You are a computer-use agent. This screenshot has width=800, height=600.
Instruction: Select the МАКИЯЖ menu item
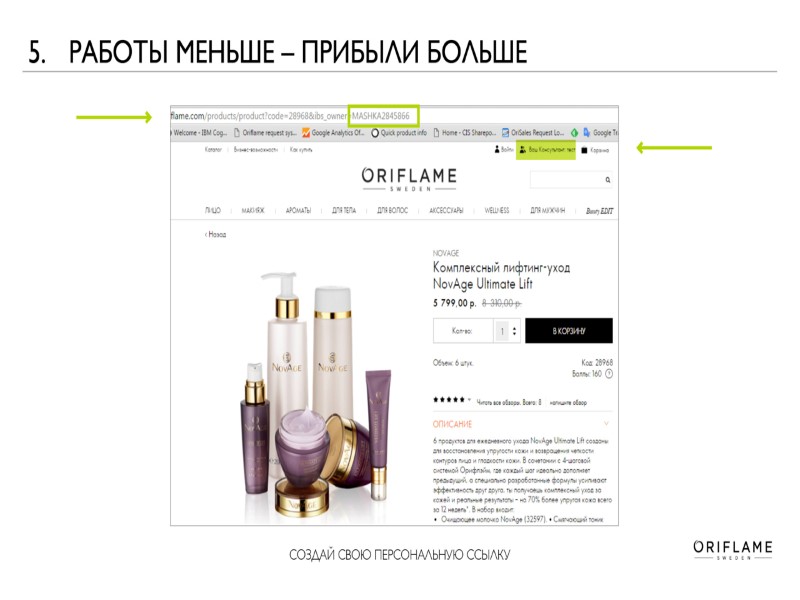(253, 210)
